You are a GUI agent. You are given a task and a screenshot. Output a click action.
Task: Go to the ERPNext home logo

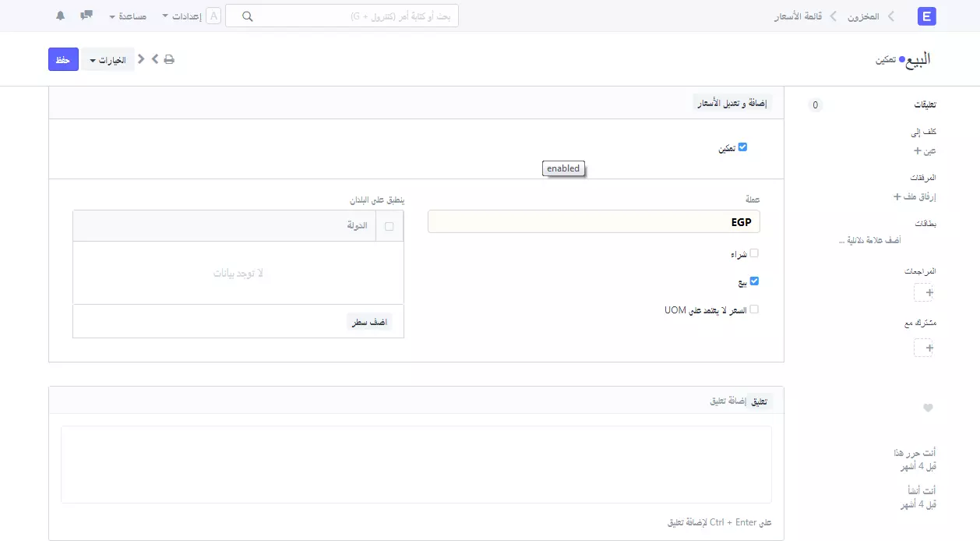click(927, 16)
